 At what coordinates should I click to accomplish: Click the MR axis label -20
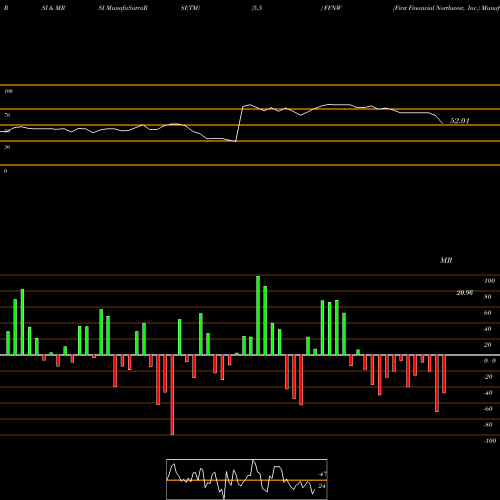488,377
